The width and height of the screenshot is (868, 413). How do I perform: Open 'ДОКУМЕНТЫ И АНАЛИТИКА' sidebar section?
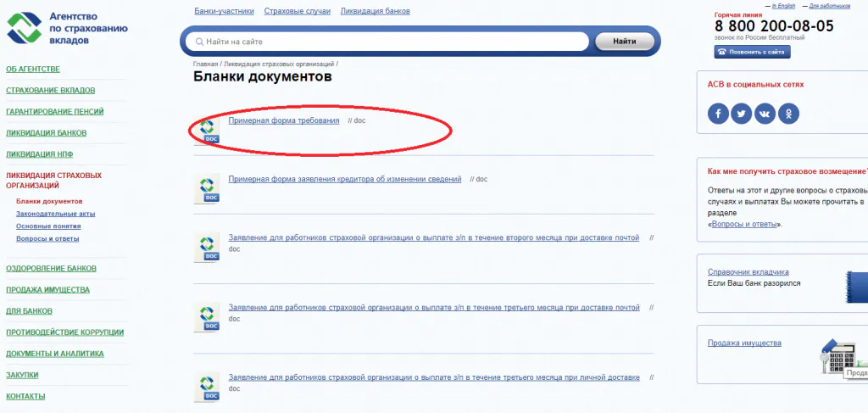pyautogui.click(x=55, y=354)
